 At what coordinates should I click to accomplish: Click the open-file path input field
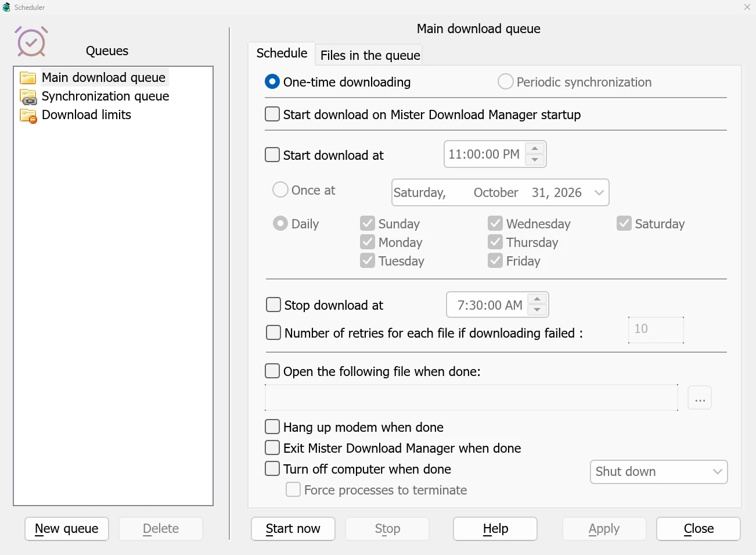[x=471, y=398]
